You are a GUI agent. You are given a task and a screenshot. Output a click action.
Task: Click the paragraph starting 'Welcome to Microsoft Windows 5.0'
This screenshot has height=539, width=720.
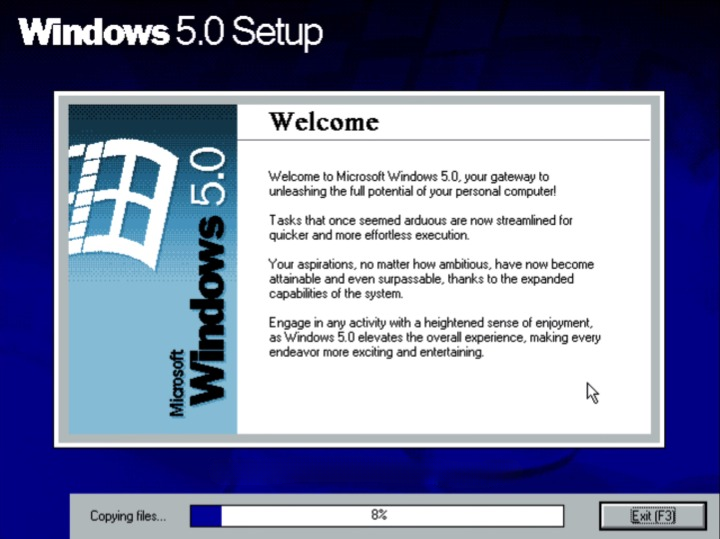point(412,184)
